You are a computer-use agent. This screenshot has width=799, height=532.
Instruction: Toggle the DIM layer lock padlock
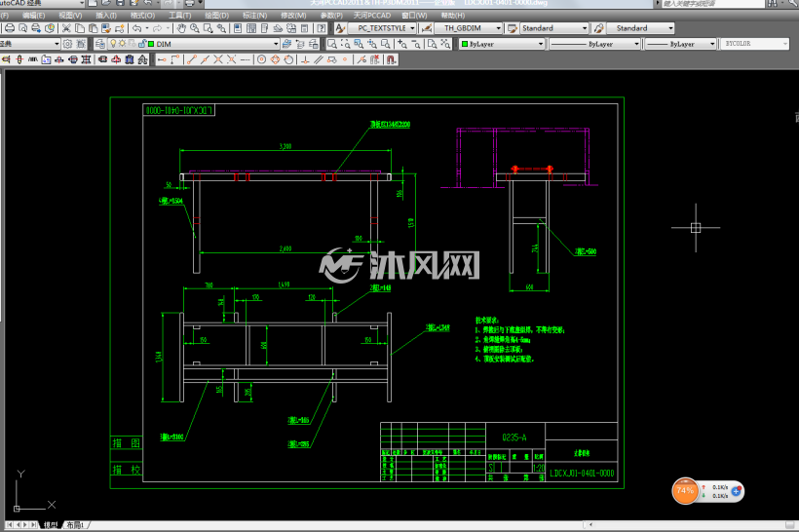pos(142,44)
